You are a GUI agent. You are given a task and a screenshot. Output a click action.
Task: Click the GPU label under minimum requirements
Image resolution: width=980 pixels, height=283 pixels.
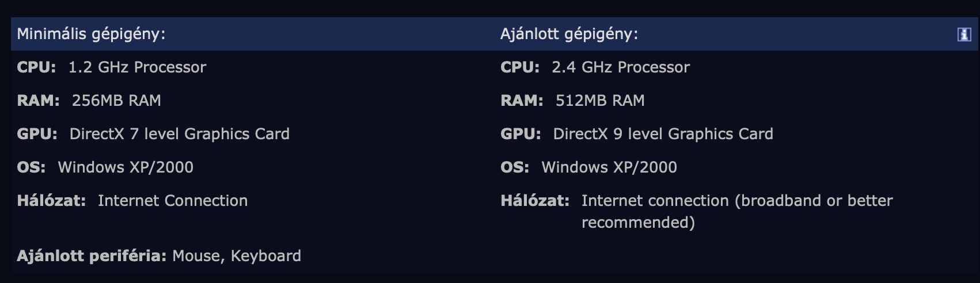click(x=37, y=134)
